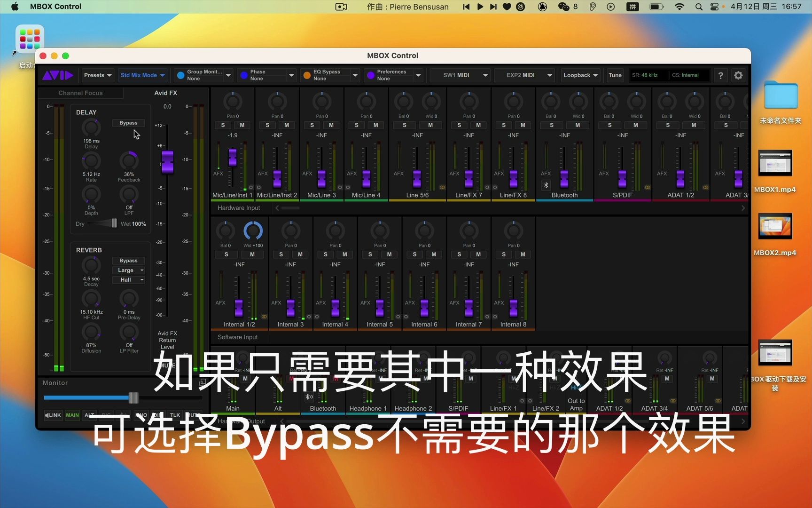812x508 pixels.
Task: Open the MBOX Control menu in menu bar
Action: pos(55,7)
